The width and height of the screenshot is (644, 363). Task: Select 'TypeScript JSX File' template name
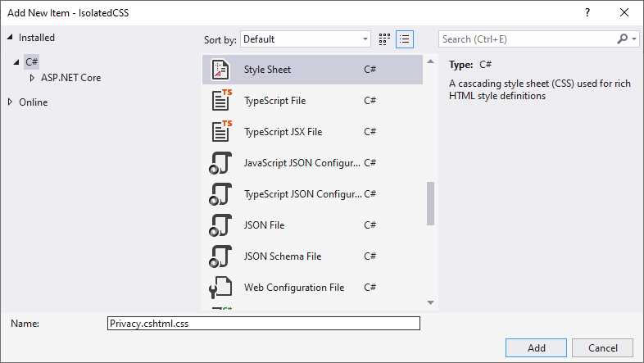tap(283, 132)
